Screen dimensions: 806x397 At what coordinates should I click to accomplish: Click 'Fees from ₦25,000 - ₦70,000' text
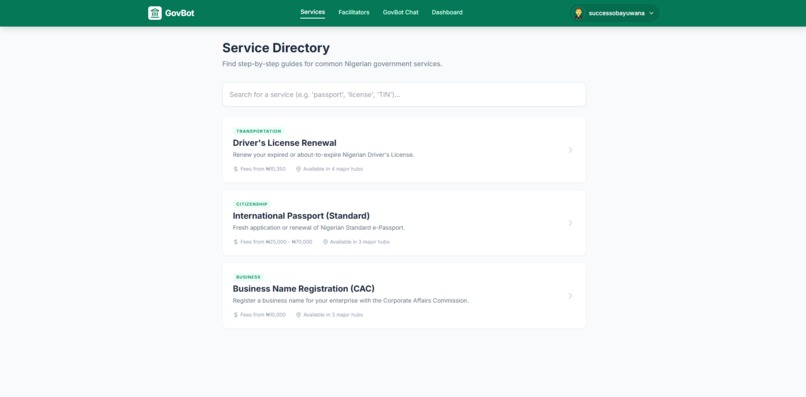[276, 242]
